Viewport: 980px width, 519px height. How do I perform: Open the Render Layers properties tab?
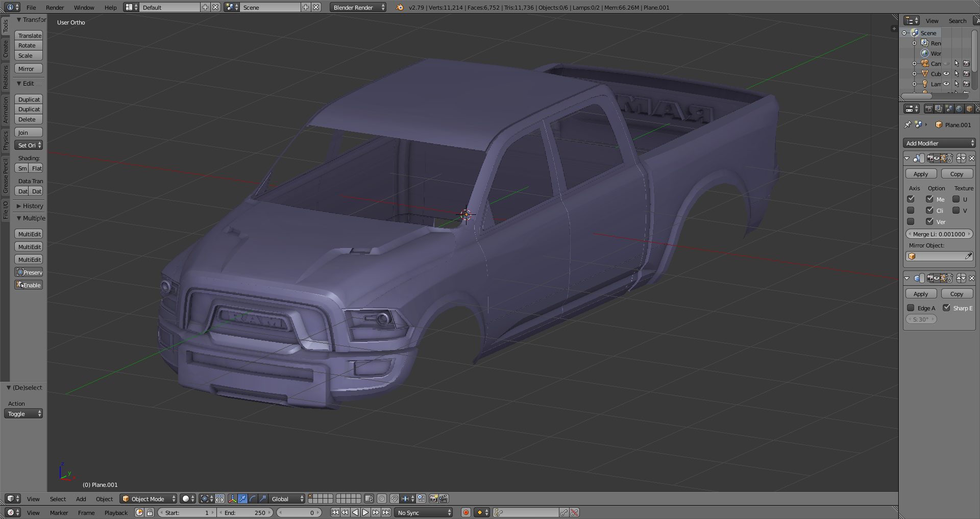click(939, 109)
